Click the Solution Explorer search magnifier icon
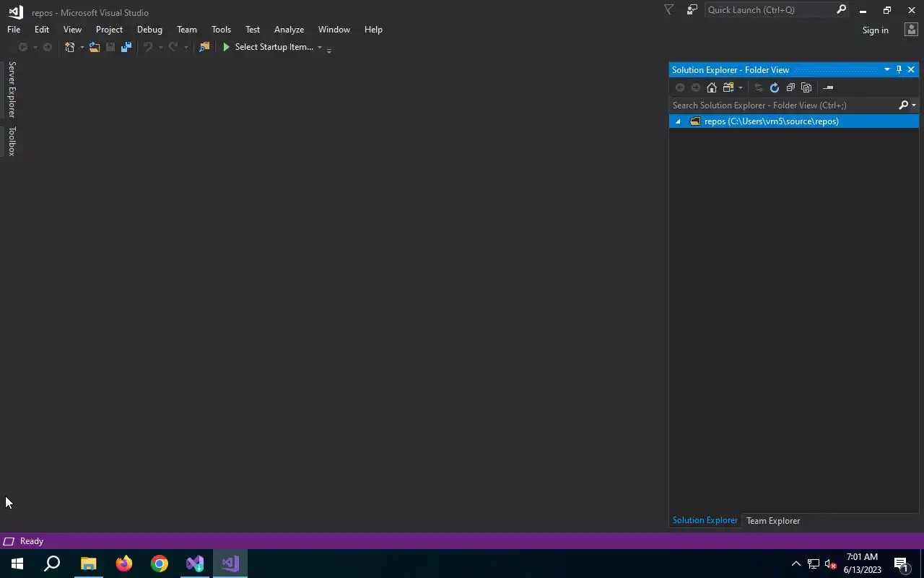This screenshot has width=924, height=578. click(x=903, y=105)
